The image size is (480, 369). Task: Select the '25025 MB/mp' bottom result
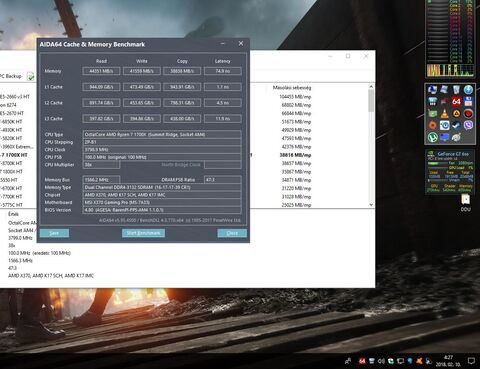tap(296, 205)
